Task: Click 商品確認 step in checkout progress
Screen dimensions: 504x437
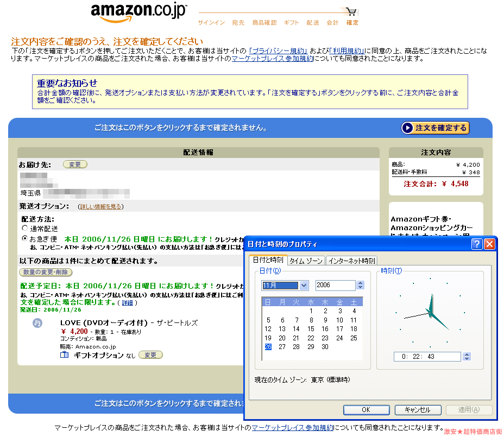Action: [x=264, y=22]
